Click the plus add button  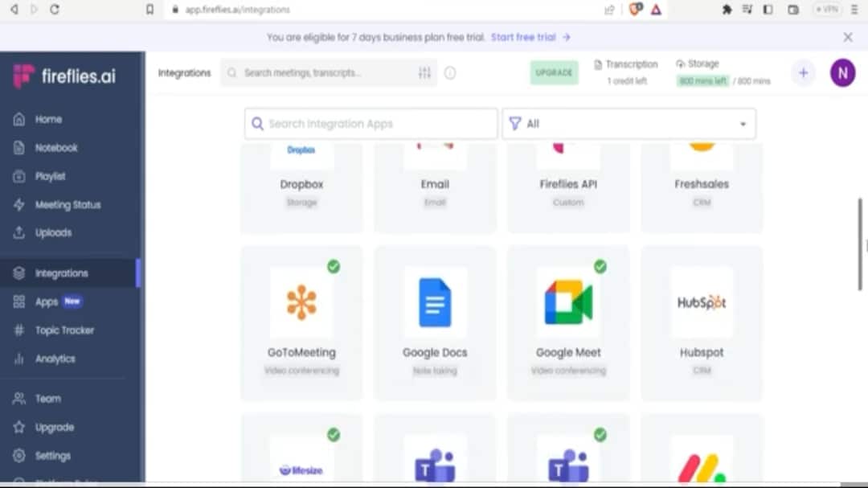803,72
